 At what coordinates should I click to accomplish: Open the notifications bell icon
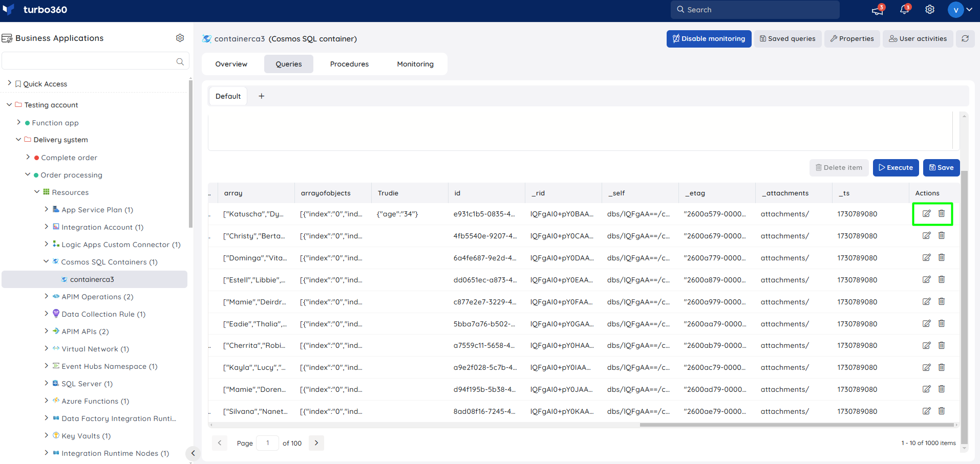(x=904, y=10)
